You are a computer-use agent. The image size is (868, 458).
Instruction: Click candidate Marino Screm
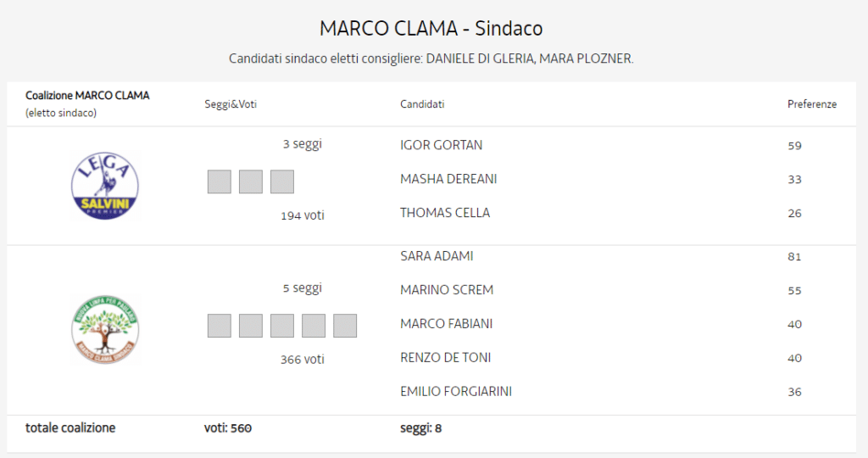pyautogui.click(x=447, y=290)
